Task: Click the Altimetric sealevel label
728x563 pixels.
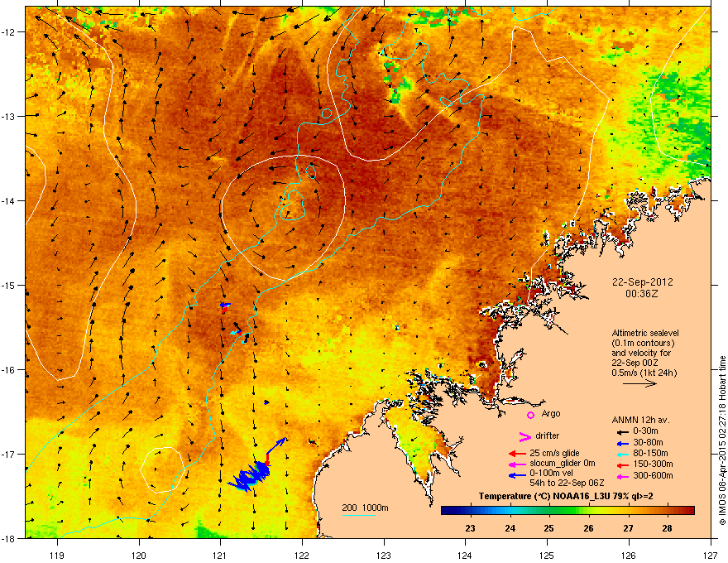Action: [645, 333]
